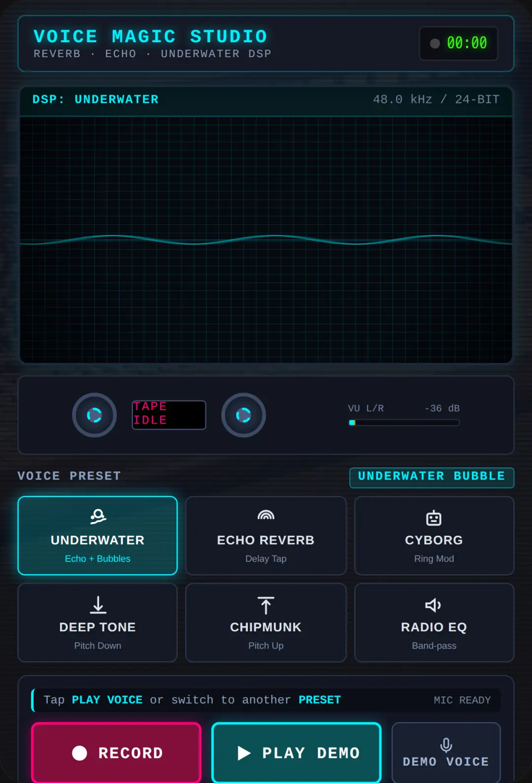
Task: Click the Tap PLAY VOICE hint text
Action: (192, 700)
